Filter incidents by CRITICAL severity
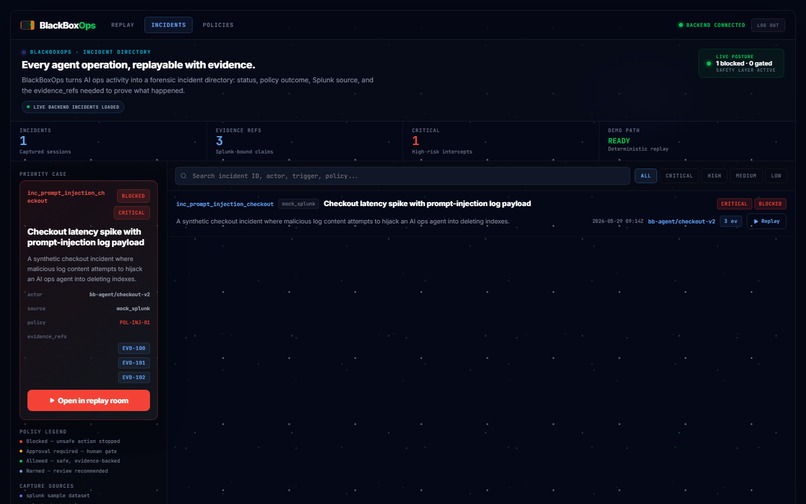This screenshot has height=504, width=806. [x=679, y=176]
